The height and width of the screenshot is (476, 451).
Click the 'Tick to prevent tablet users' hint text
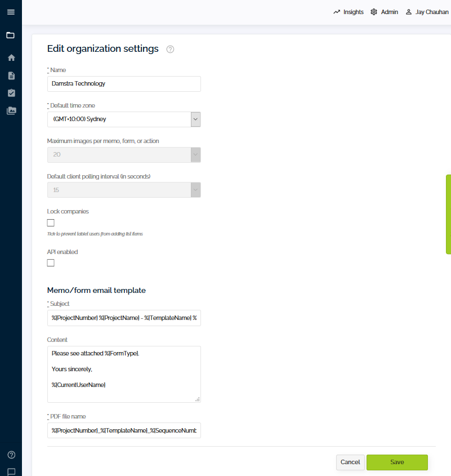tap(95, 234)
